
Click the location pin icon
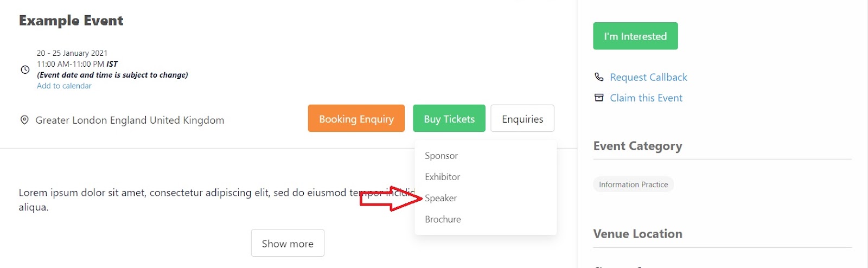[x=24, y=120]
